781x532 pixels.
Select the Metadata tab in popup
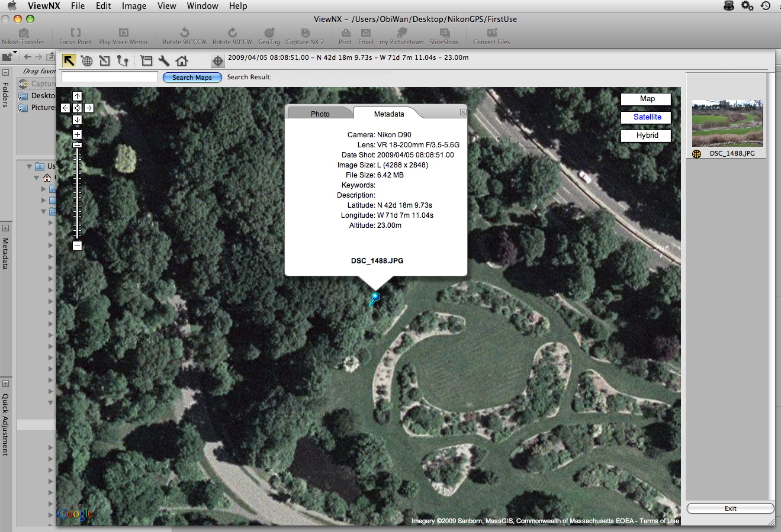click(x=389, y=114)
